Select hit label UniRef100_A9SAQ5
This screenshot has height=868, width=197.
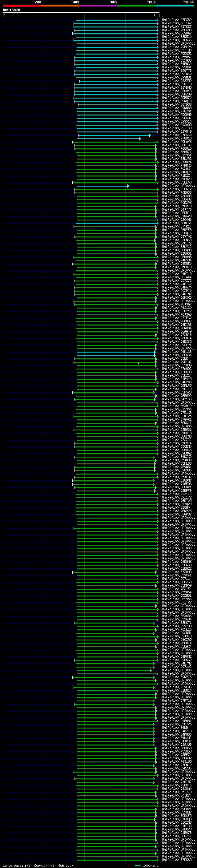tap(177, 125)
